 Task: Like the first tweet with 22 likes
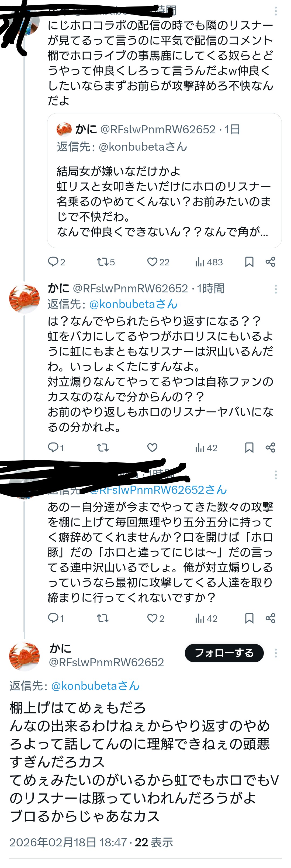(x=153, y=262)
